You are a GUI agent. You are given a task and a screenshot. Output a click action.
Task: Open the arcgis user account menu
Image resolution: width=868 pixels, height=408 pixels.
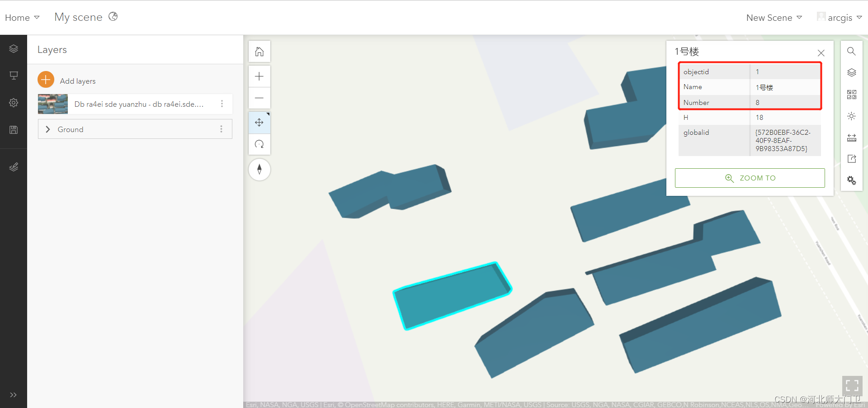click(x=840, y=18)
